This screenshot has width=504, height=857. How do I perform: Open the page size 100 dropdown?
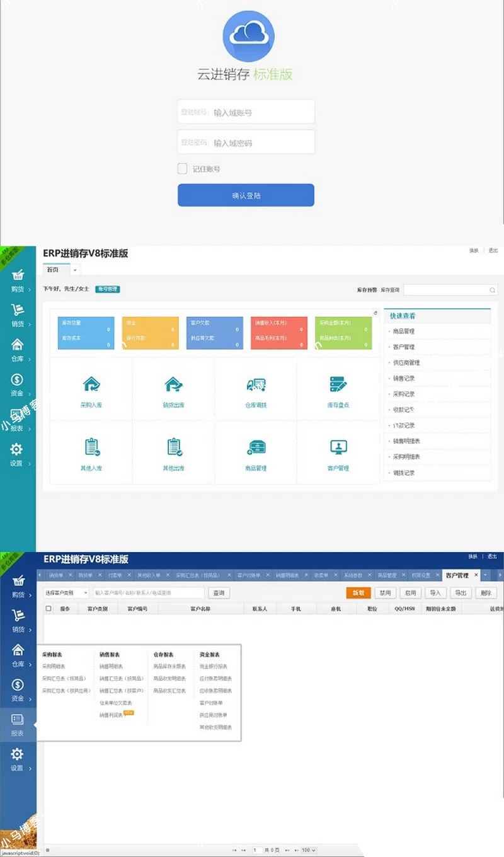[x=308, y=850]
